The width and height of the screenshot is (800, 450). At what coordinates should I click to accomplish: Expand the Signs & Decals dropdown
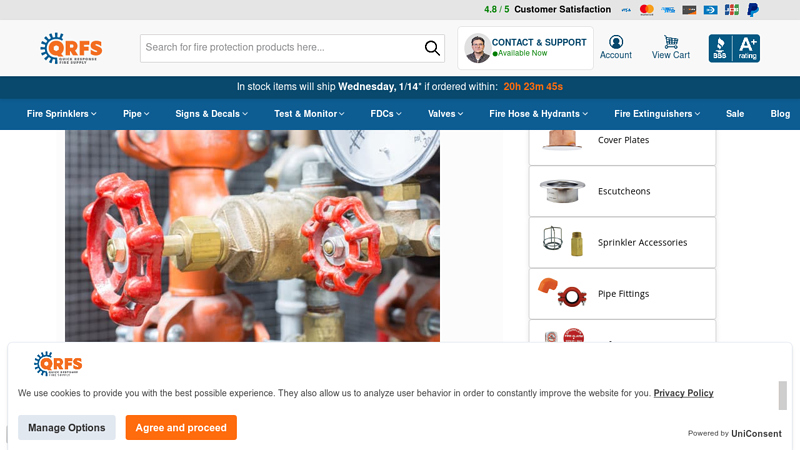(x=211, y=114)
